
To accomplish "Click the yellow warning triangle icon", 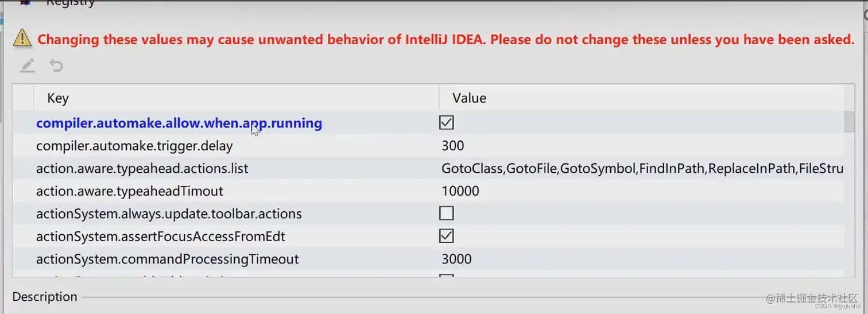I will tap(22, 38).
